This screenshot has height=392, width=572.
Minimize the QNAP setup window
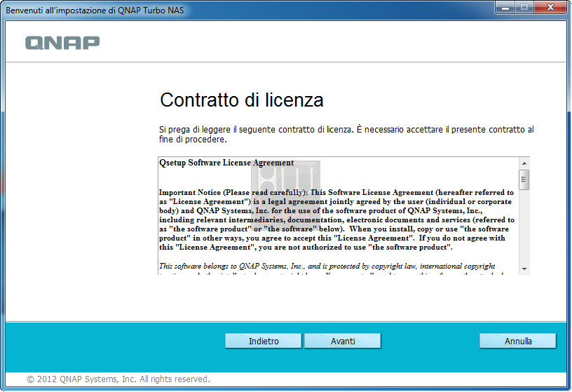pos(505,7)
